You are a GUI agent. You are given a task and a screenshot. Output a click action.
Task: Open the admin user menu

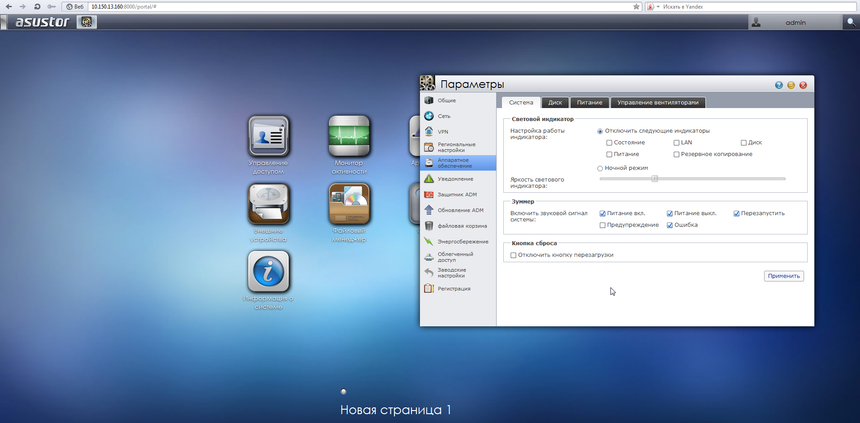pyautogui.click(x=796, y=21)
